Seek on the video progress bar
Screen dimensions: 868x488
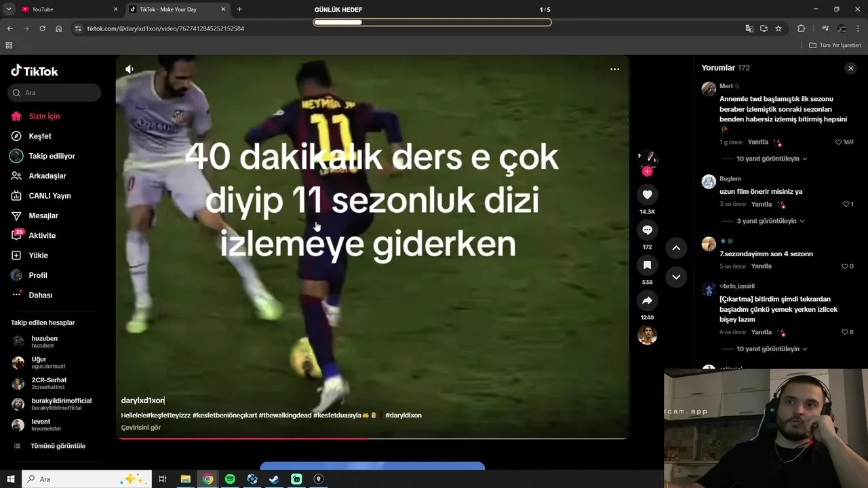click(x=372, y=438)
